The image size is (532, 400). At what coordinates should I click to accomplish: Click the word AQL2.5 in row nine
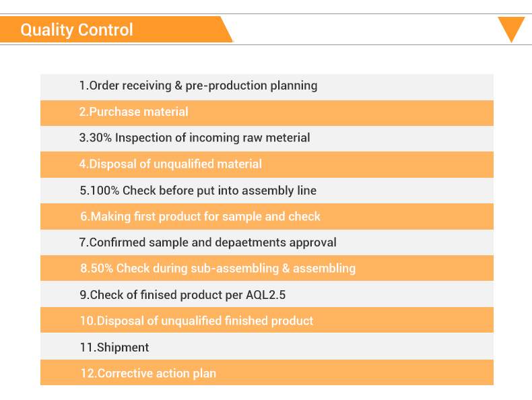tap(265, 294)
